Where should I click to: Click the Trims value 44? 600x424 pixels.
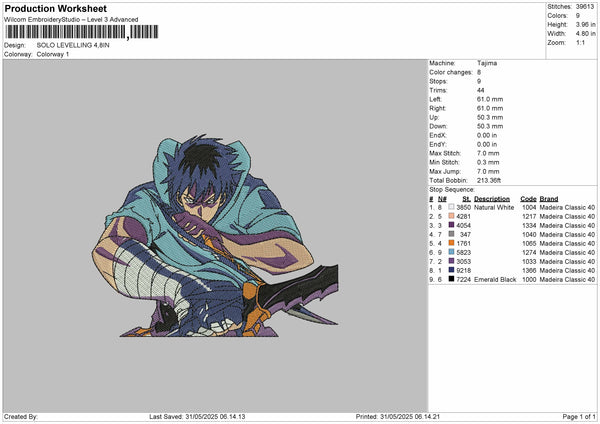[x=481, y=90]
